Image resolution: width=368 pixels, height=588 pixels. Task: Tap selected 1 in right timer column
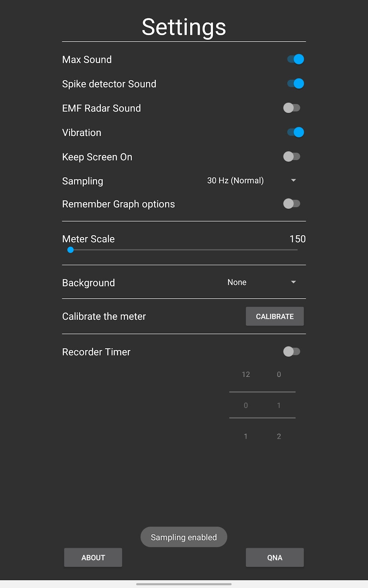[279, 405]
